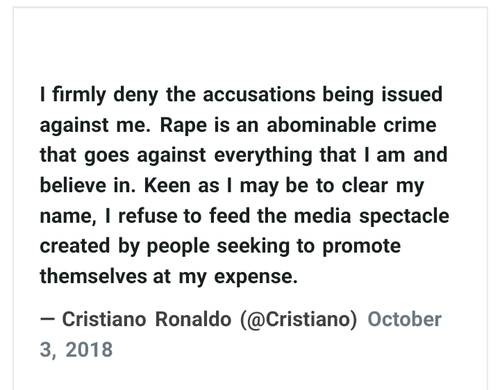This screenshot has width=500, height=390.
Task: Click the word 'refuse' in the tweet text
Action: pos(148,216)
